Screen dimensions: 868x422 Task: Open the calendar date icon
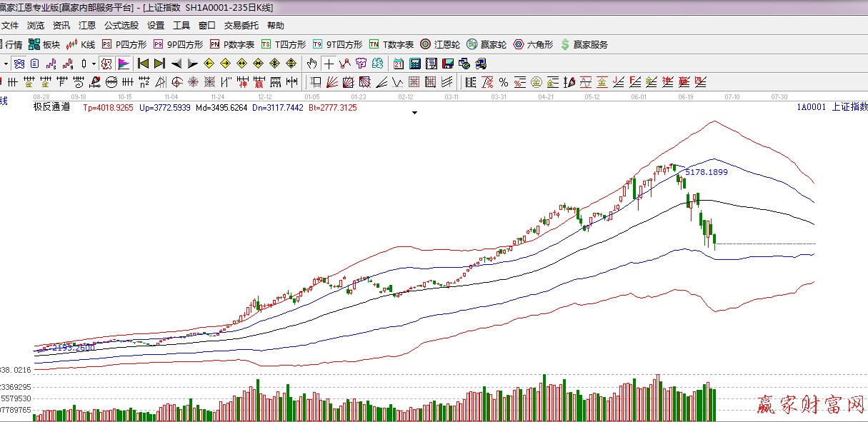398,63
